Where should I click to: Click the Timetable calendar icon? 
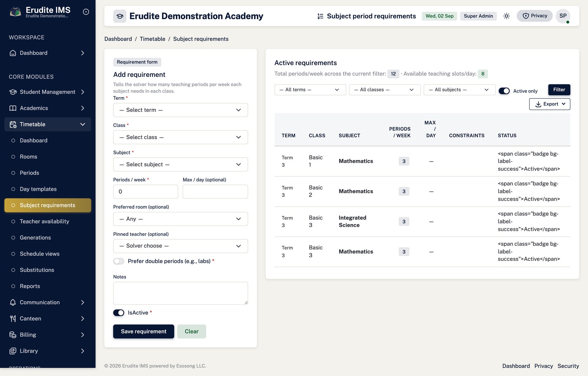(x=13, y=124)
